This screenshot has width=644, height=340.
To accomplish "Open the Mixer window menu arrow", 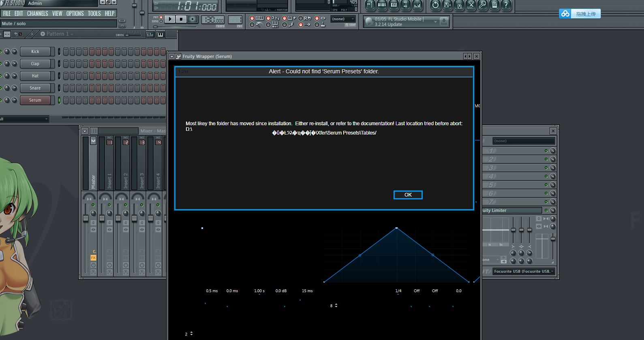I will click(85, 131).
